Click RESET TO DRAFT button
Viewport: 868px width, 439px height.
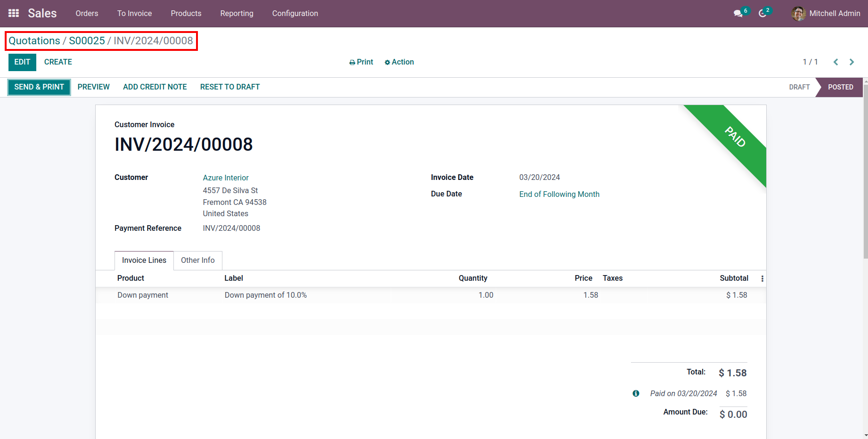click(230, 87)
